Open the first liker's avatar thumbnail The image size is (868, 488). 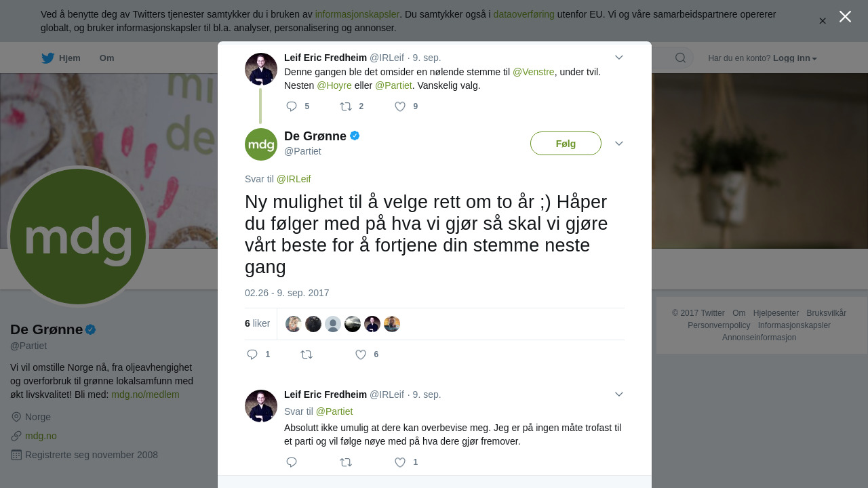[x=294, y=324]
